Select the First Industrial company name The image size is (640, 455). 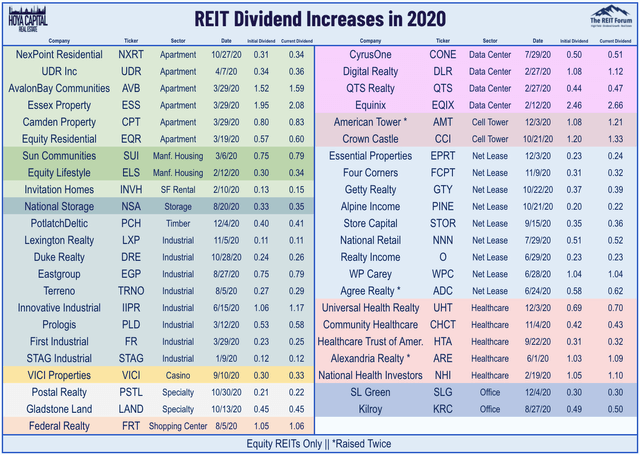pyautogui.click(x=59, y=342)
